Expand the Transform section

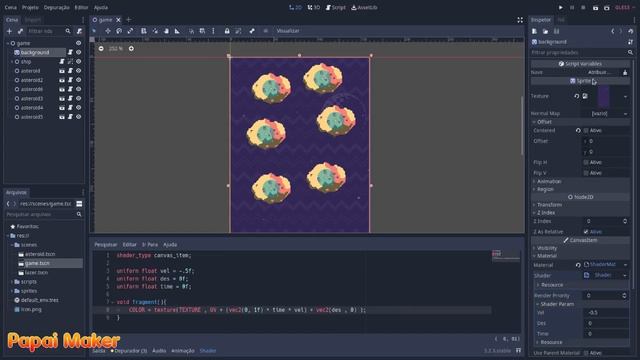click(549, 205)
